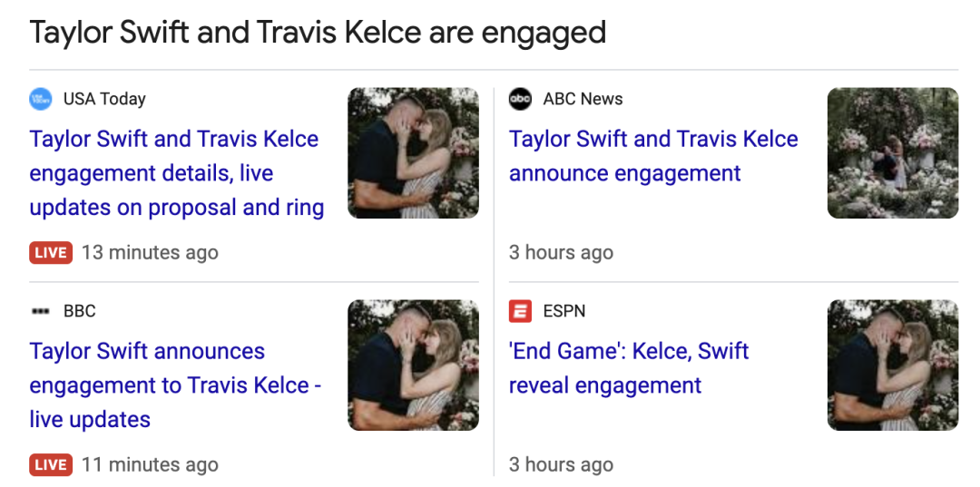
Task: Click 'Taylor Swift and Travis Kelce are engaged' heading
Action: 318,33
